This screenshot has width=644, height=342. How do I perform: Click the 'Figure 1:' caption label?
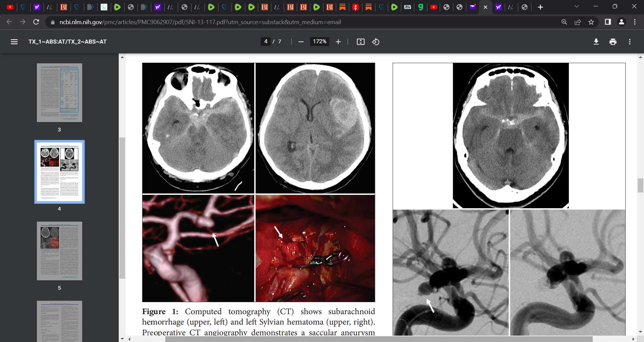click(x=160, y=311)
